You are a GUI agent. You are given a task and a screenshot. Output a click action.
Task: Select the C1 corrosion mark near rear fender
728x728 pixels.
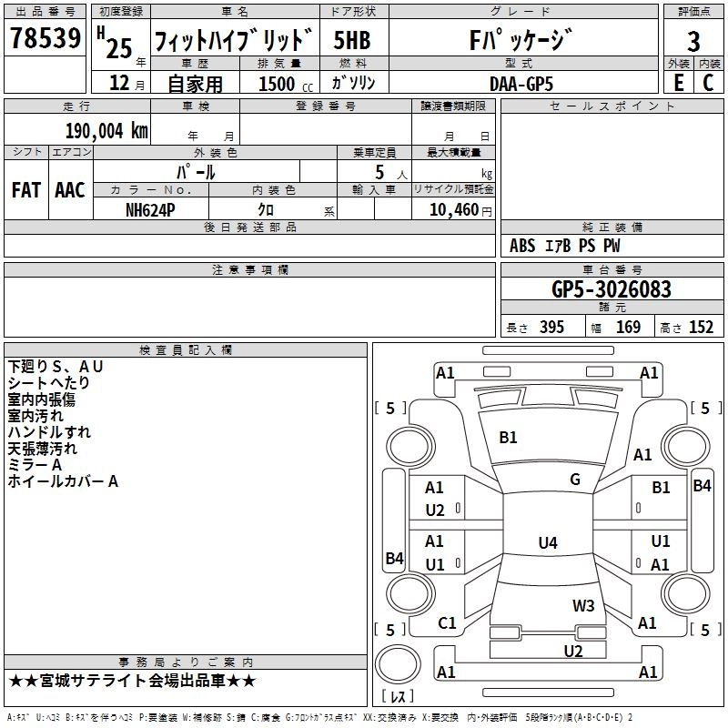click(x=447, y=623)
